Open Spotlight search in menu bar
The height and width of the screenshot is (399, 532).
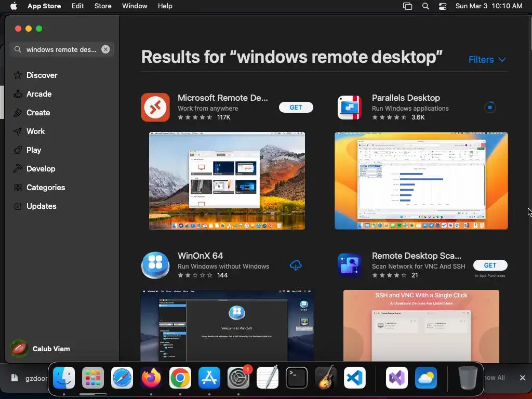coord(425,6)
